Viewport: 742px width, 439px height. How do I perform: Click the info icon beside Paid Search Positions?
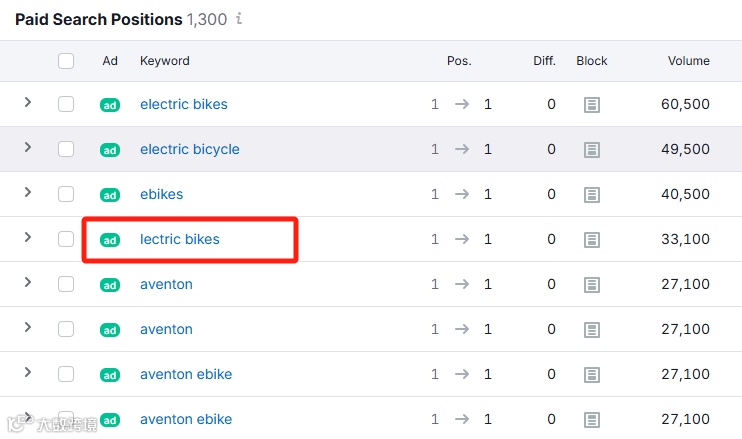pyautogui.click(x=239, y=19)
